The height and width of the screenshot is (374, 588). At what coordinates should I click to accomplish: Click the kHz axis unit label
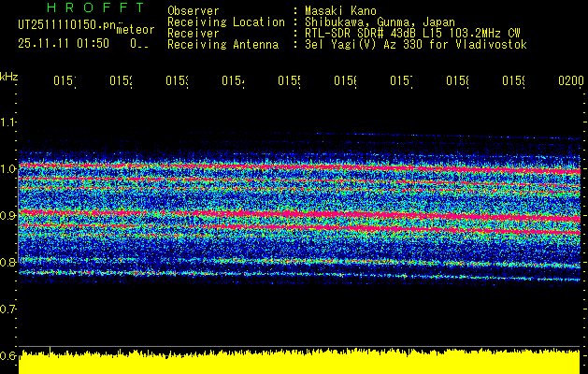pyautogui.click(x=9, y=75)
